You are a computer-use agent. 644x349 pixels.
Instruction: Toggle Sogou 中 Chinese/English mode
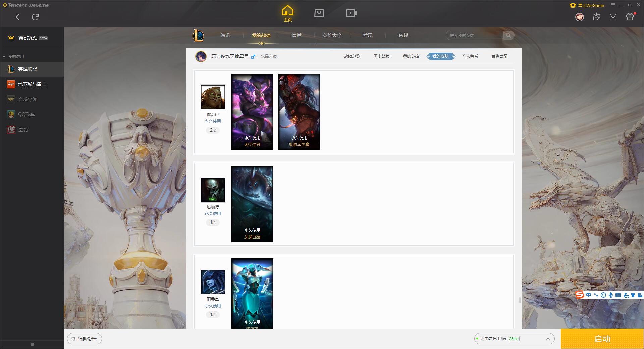tap(589, 295)
